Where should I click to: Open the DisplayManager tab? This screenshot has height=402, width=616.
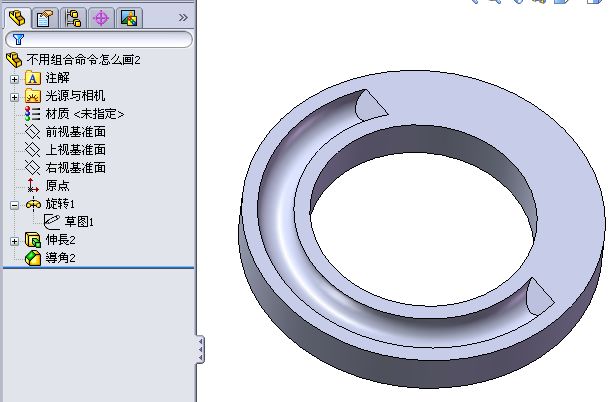pyautogui.click(x=129, y=18)
